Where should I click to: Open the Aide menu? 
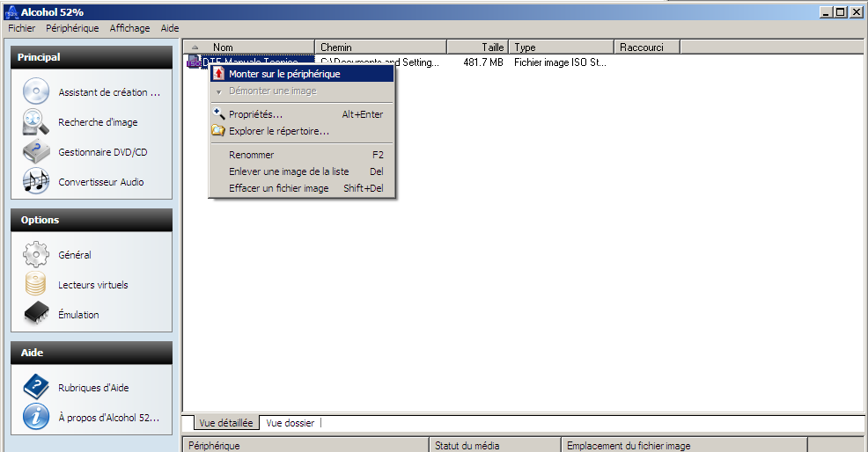pyautogui.click(x=170, y=28)
